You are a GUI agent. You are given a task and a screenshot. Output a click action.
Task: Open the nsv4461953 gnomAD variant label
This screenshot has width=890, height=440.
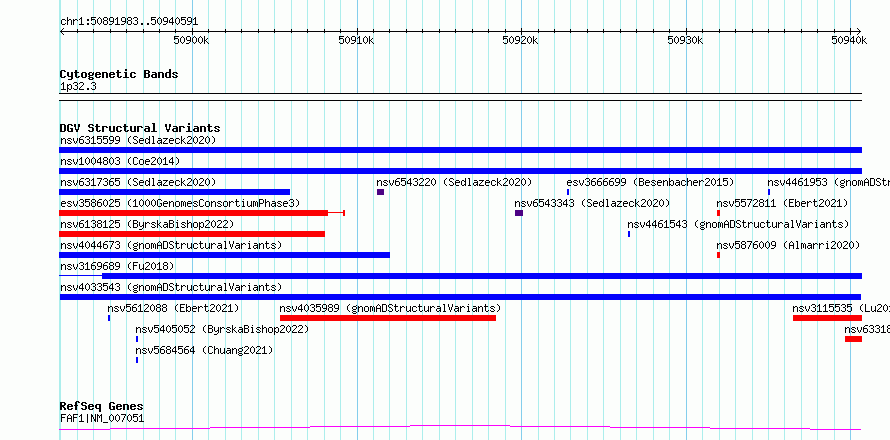point(829,182)
